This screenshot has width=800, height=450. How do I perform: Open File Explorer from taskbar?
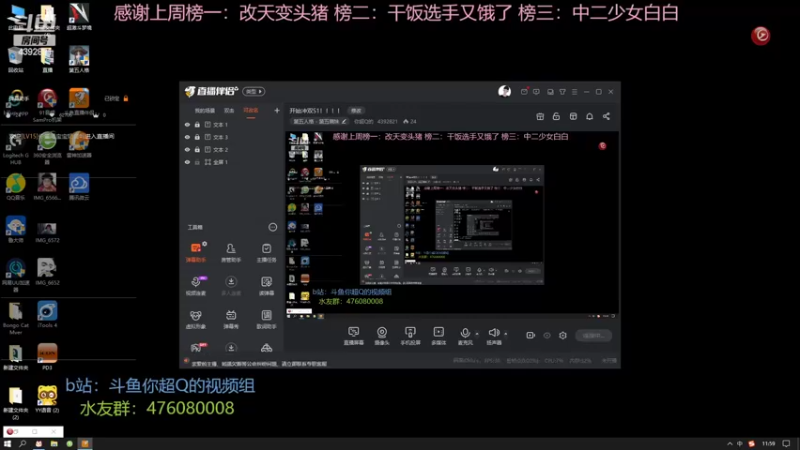click(x=54, y=444)
